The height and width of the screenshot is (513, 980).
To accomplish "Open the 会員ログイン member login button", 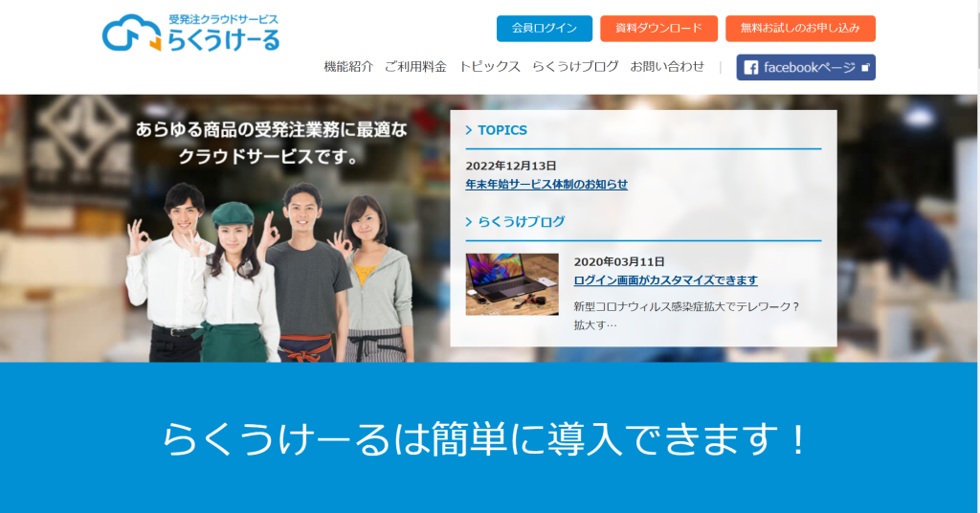I will pyautogui.click(x=544, y=29).
